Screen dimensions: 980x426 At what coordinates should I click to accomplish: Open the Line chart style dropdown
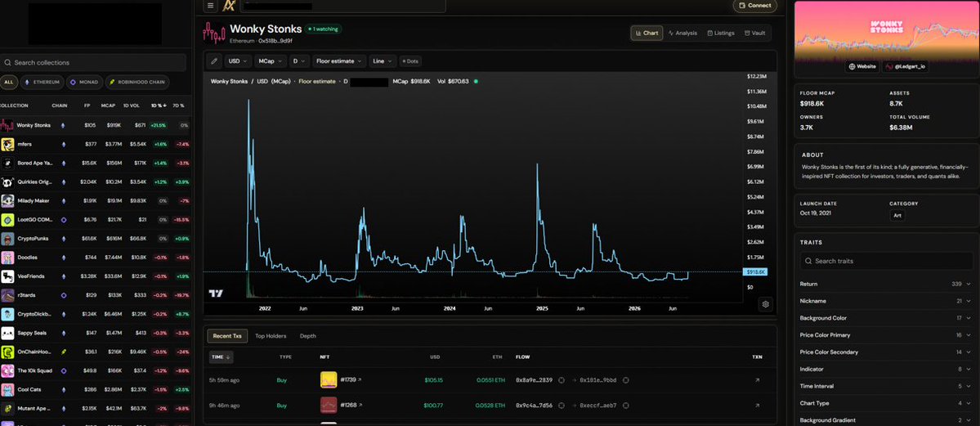(383, 61)
